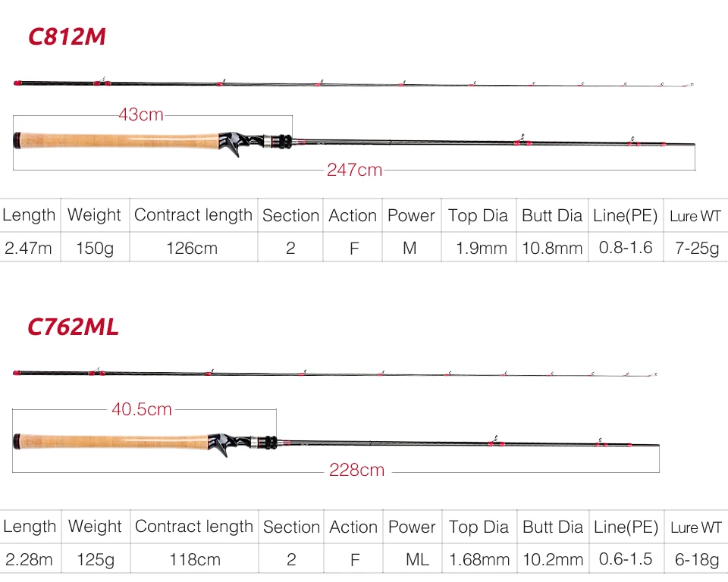Click the C762ML model title
Image resolution: width=728 pixels, height=582 pixels.
pos(73,327)
